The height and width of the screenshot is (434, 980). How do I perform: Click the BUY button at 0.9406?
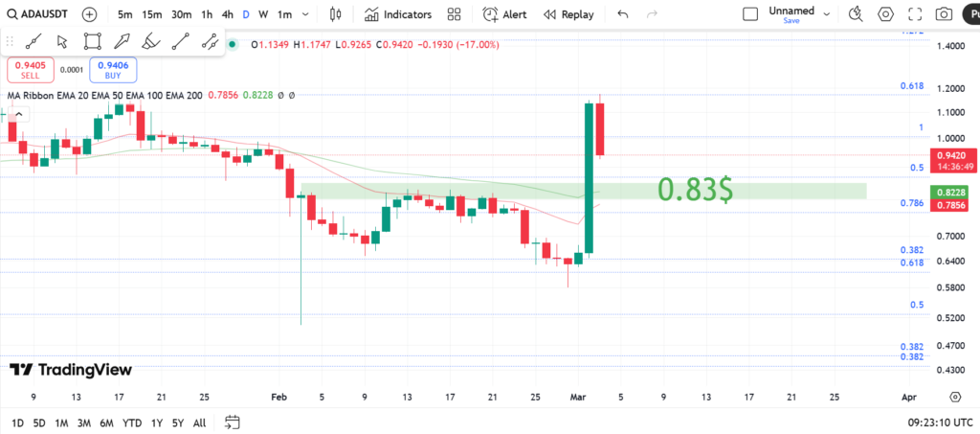(x=113, y=69)
